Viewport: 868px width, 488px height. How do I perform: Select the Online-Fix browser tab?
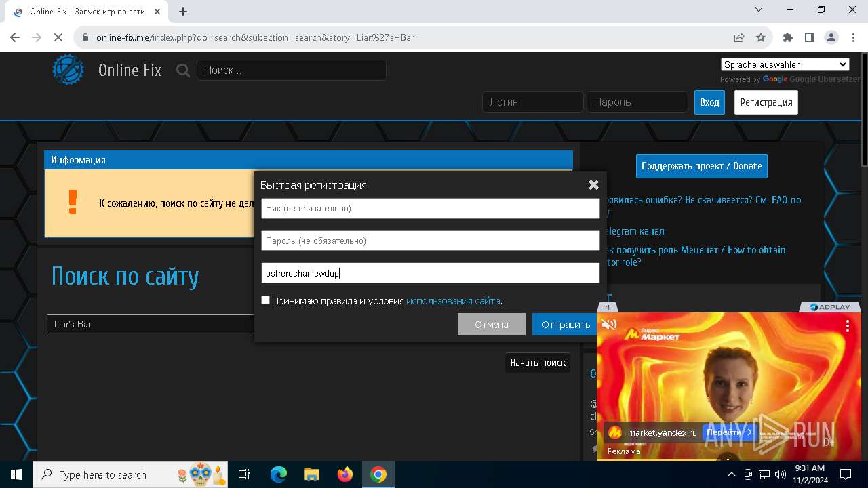[x=87, y=12]
